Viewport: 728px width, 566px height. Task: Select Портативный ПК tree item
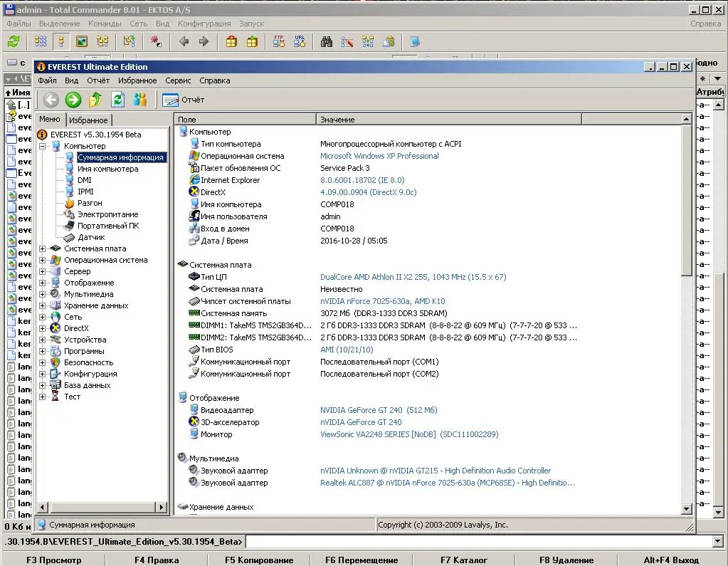108,226
